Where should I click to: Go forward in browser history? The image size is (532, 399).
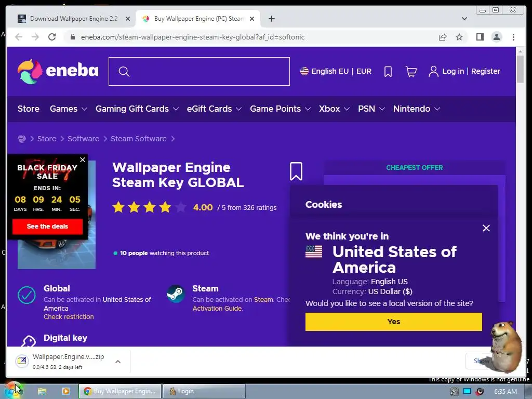pos(35,37)
